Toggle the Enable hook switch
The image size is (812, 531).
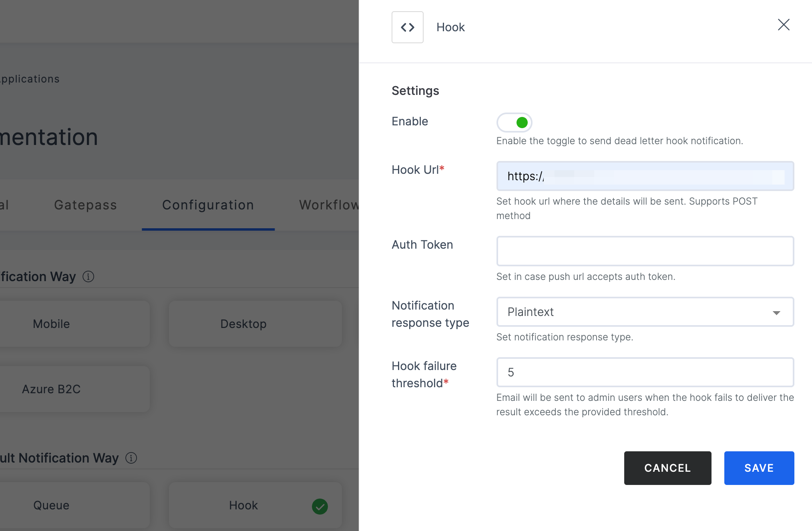(x=514, y=122)
